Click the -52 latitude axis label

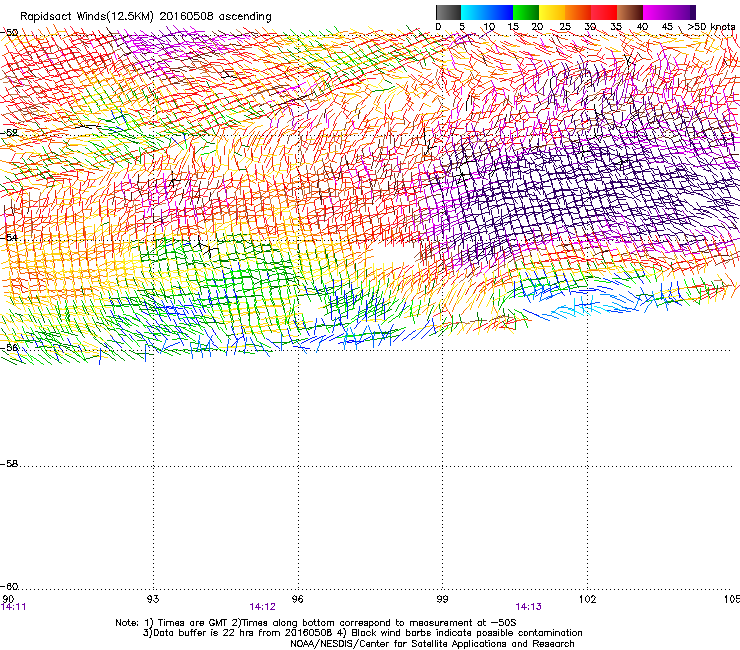coord(9,133)
